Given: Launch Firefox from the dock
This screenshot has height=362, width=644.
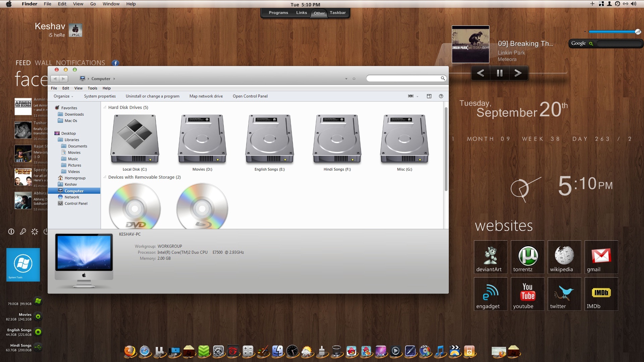Looking at the screenshot, I should click(130, 351).
